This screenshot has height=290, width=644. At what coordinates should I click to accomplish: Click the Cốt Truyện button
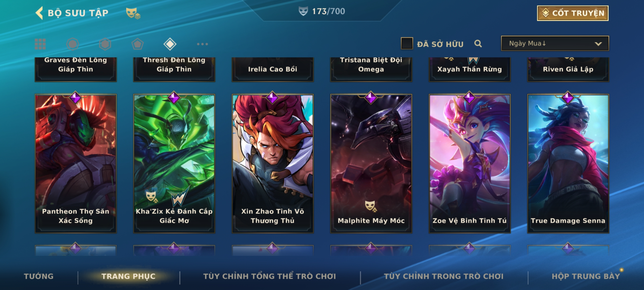pyautogui.click(x=573, y=13)
